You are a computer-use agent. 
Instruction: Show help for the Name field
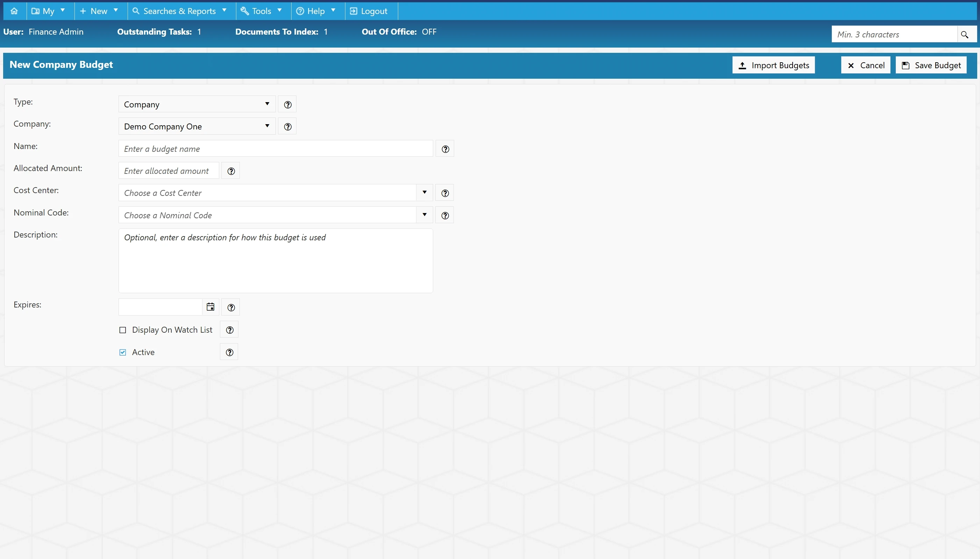445,149
